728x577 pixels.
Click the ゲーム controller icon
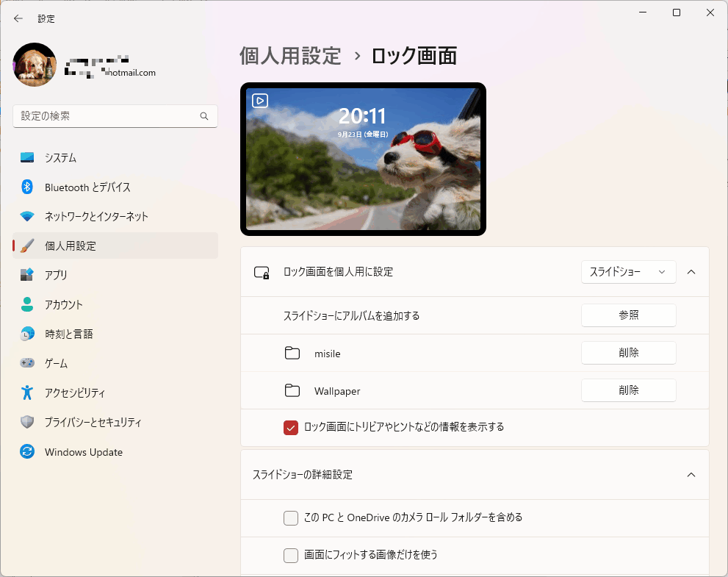point(27,363)
